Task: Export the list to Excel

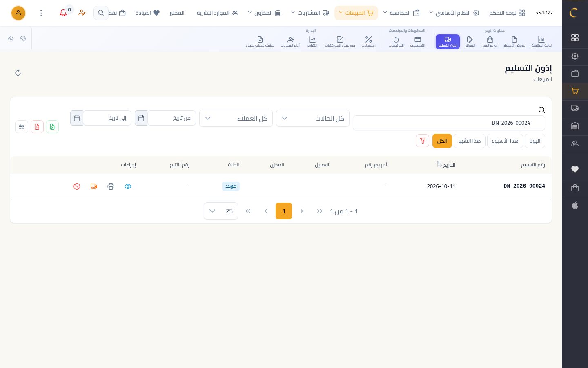Action: (52, 127)
